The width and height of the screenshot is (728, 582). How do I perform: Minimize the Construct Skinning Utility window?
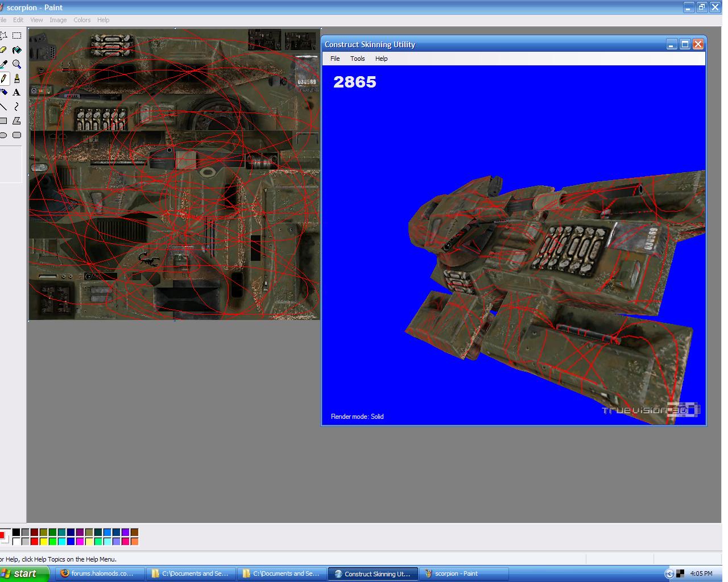[x=672, y=44]
